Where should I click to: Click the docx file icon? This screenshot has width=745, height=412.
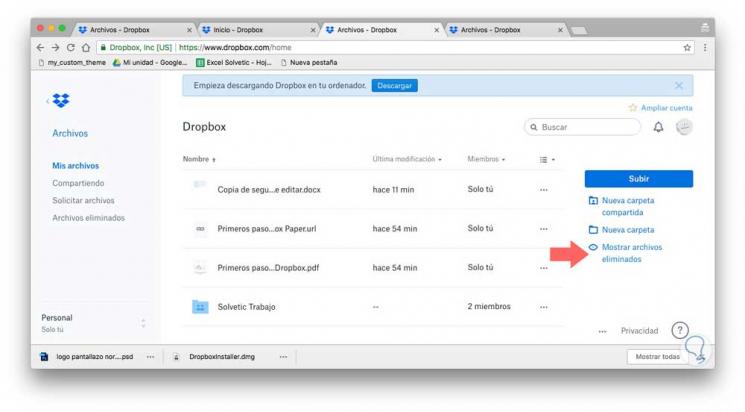(x=200, y=184)
